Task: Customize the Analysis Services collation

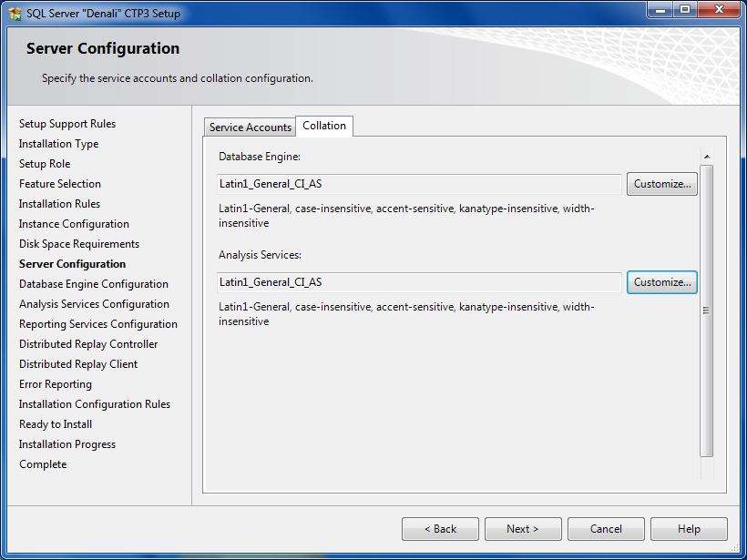Action: [x=661, y=282]
